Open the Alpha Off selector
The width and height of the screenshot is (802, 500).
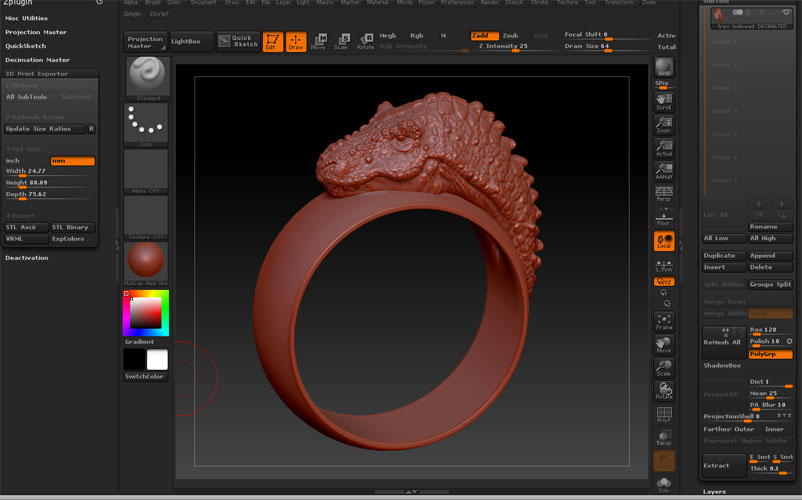click(146, 171)
